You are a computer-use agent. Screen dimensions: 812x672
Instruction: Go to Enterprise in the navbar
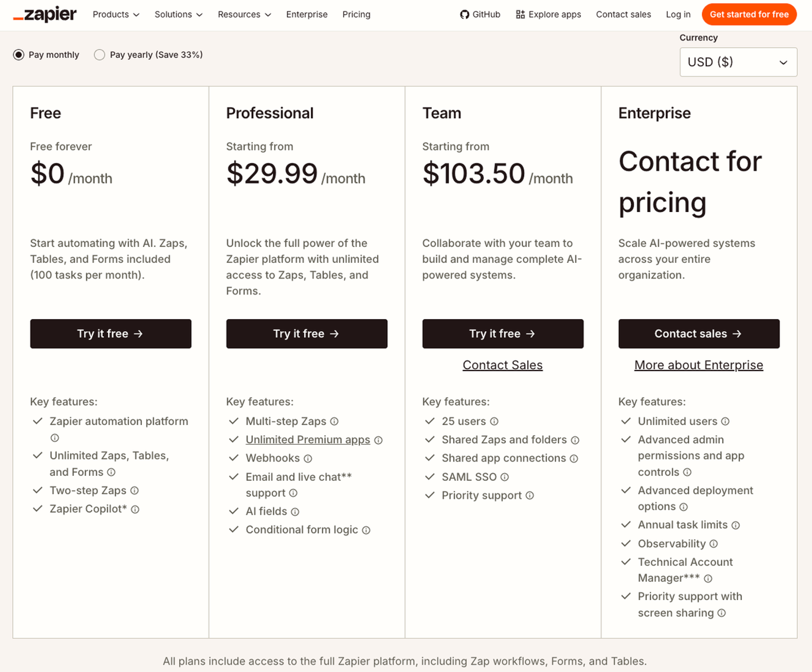pos(307,15)
